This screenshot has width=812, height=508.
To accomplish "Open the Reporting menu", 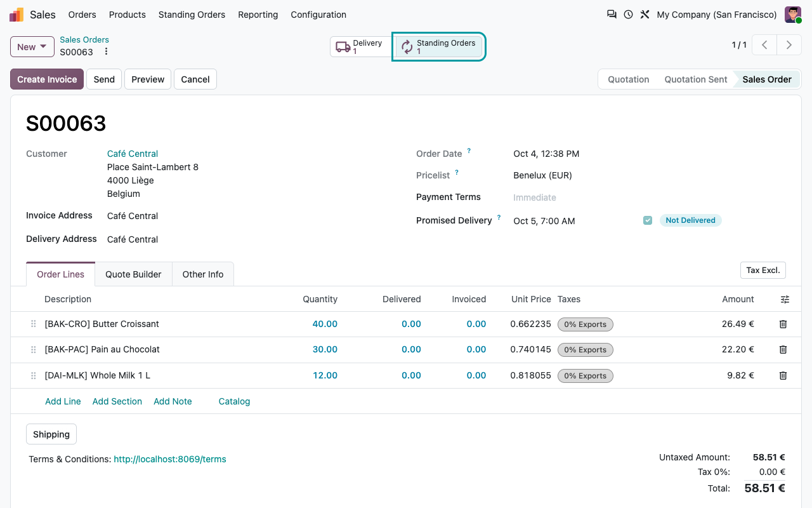I will [x=258, y=15].
